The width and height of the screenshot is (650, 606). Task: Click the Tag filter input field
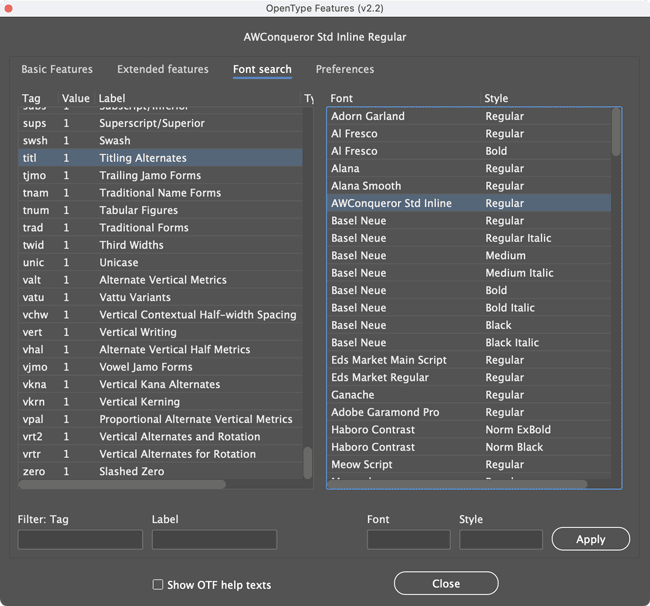pos(80,540)
